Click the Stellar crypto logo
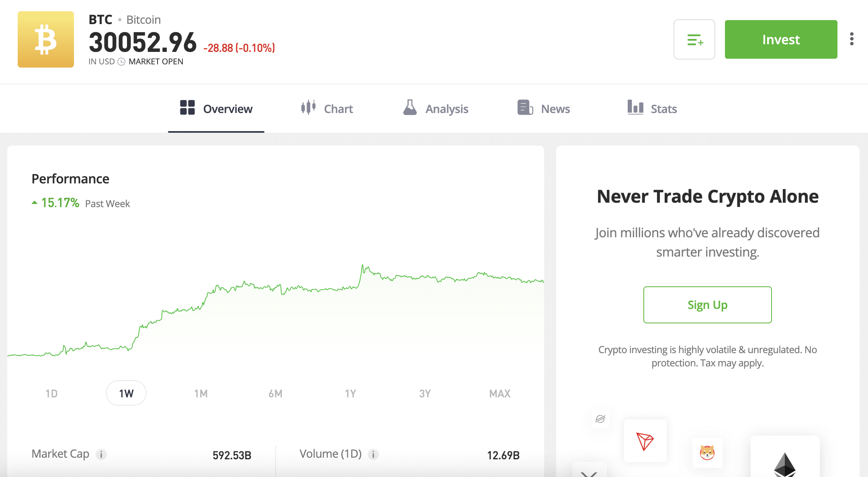The image size is (868, 477). coord(600,419)
